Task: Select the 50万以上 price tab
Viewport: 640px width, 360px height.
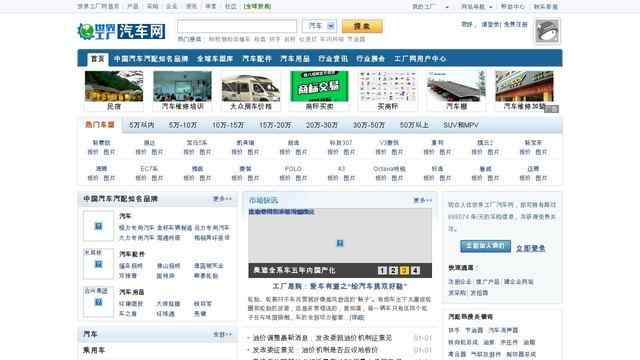Action: (x=414, y=125)
